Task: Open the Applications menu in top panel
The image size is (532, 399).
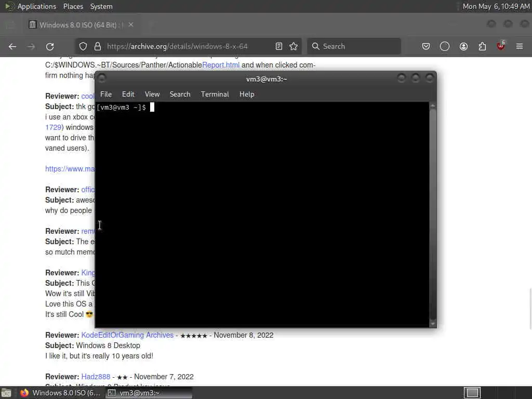Action: [37, 6]
